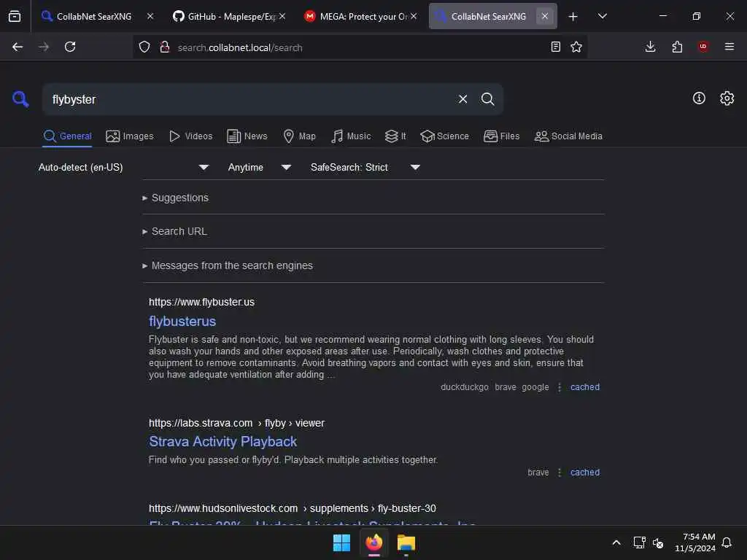Close the MEGA tab
This screenshot has height=560, width=747.
[414, 16]
